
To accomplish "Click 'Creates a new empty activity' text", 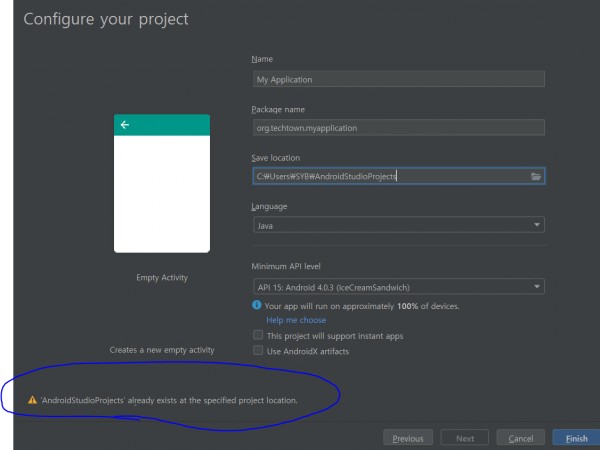I will (x=162, y=350).
